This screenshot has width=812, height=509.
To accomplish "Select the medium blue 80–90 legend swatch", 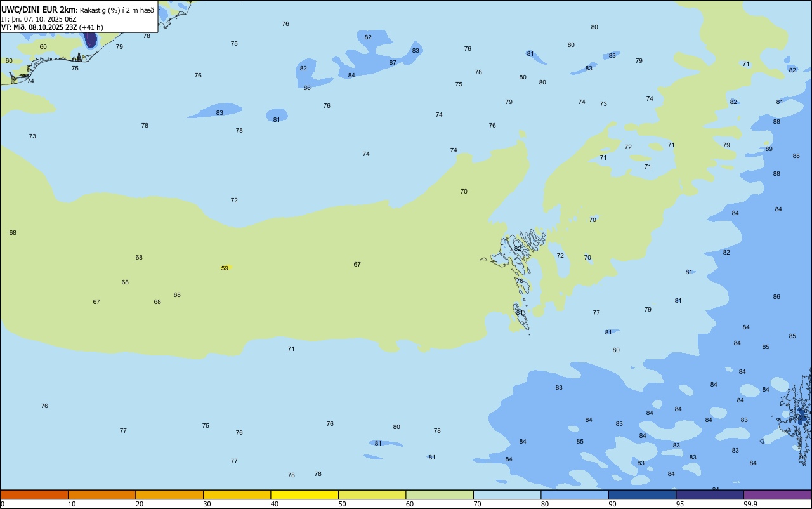I will (575, 494).
